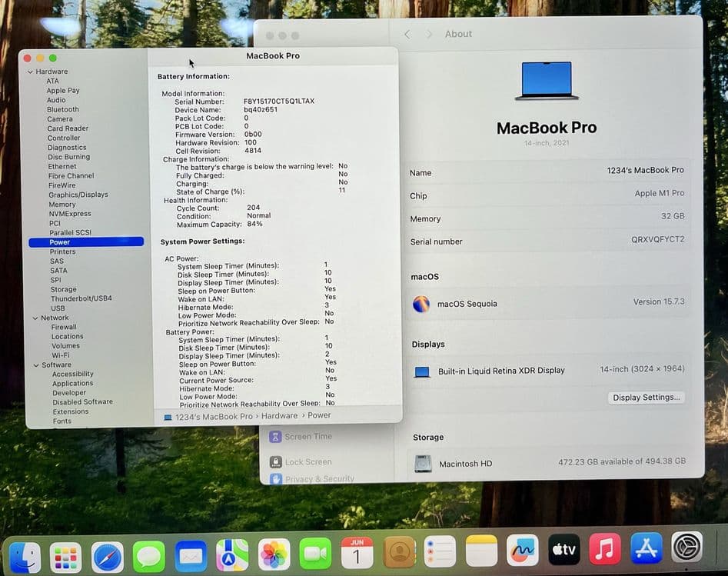Open App Store from the Dock
Viewport: 728px width, 576px height.
647,548
